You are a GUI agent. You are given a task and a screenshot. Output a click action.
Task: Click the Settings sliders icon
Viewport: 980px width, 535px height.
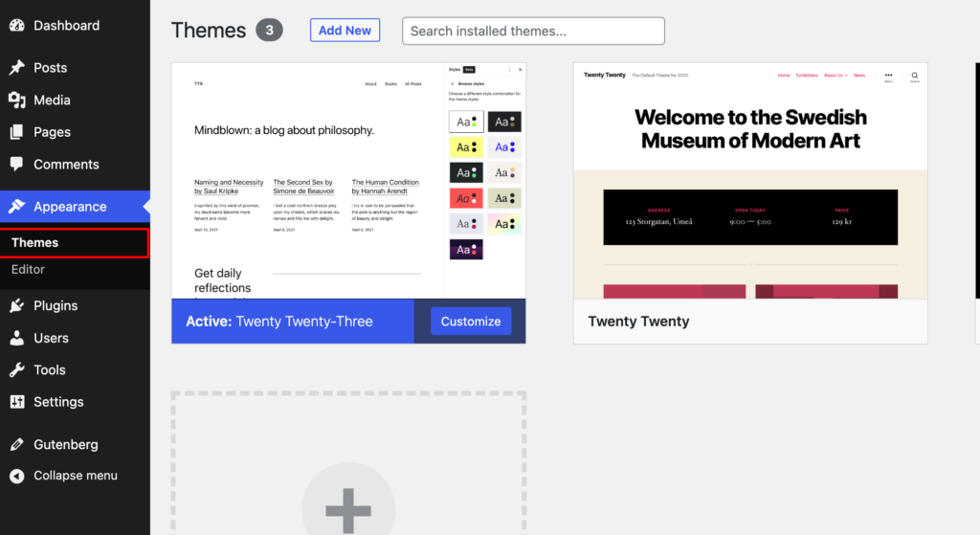click(16, 402)
